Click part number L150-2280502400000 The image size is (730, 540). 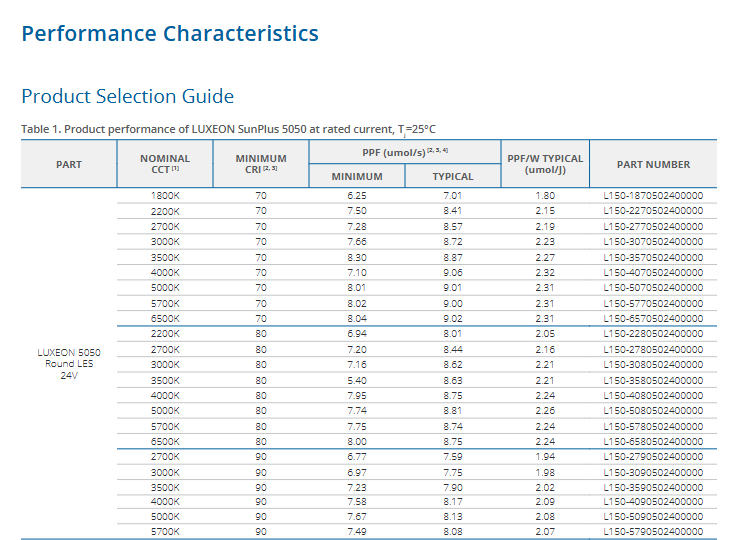653,334
